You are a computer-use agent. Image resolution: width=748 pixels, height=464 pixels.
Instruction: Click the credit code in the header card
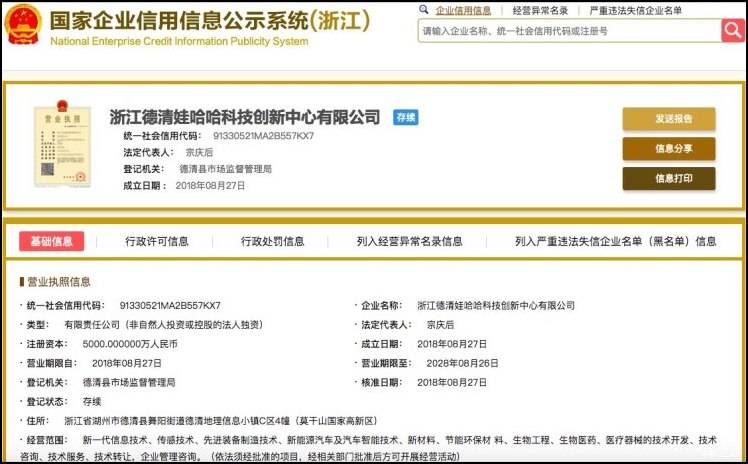coord(263,136)
